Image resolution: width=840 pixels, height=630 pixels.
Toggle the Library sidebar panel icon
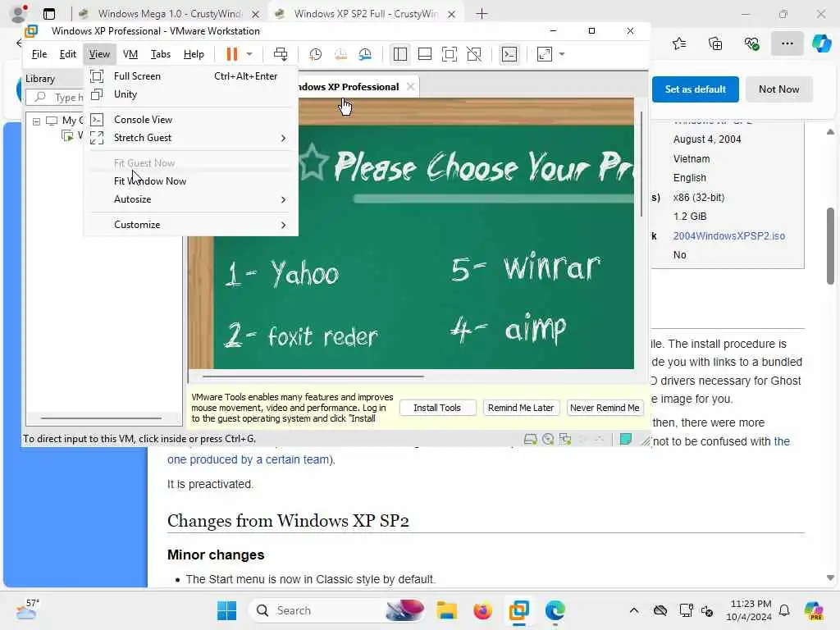click(400, 54)
